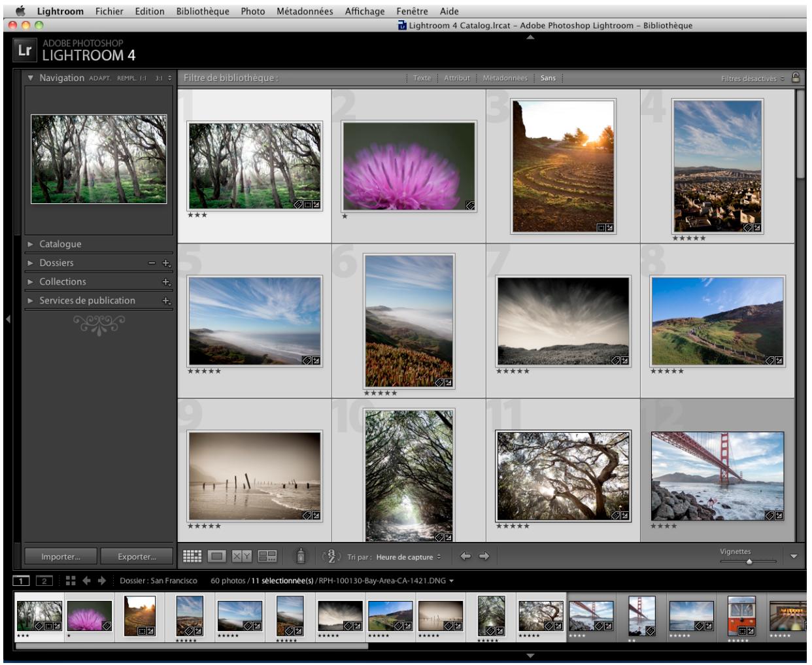Select the Sans filter option
812x665 pixels.
click(x=548, y=78)
